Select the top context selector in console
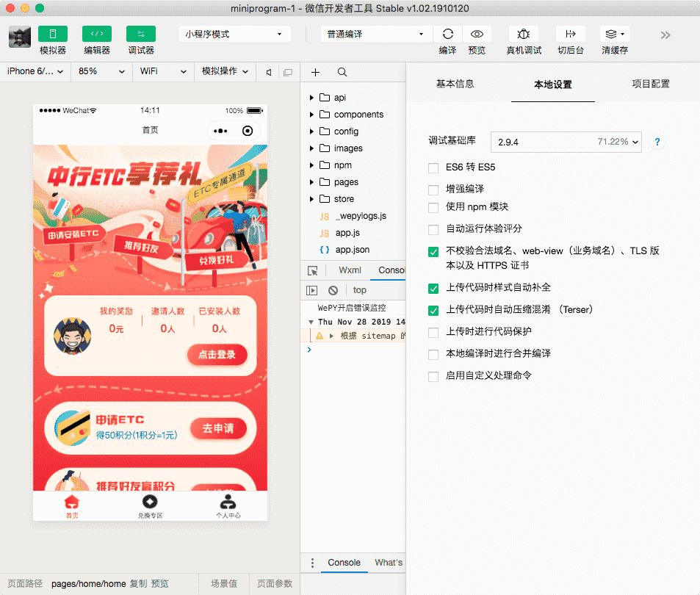The height and width of the screenshot is (595, 700). [x=360, y=291]
